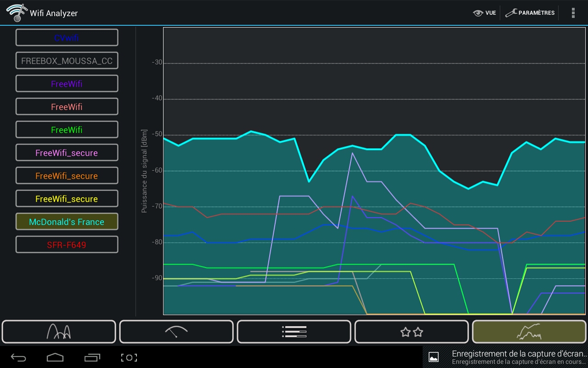
Task: Toggle the yellow FreeWifi_secure network
Action: (x=67, y=199)
